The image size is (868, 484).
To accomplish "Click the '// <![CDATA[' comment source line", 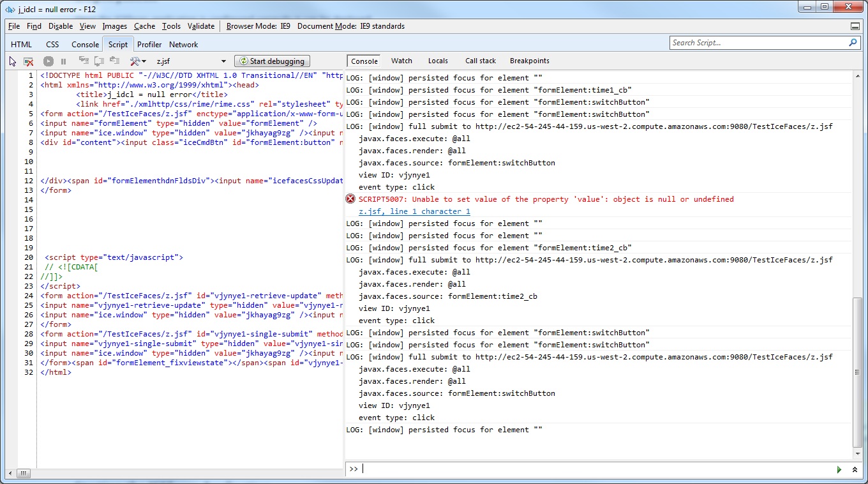I will pyautogui.click(x=71, y=267).
